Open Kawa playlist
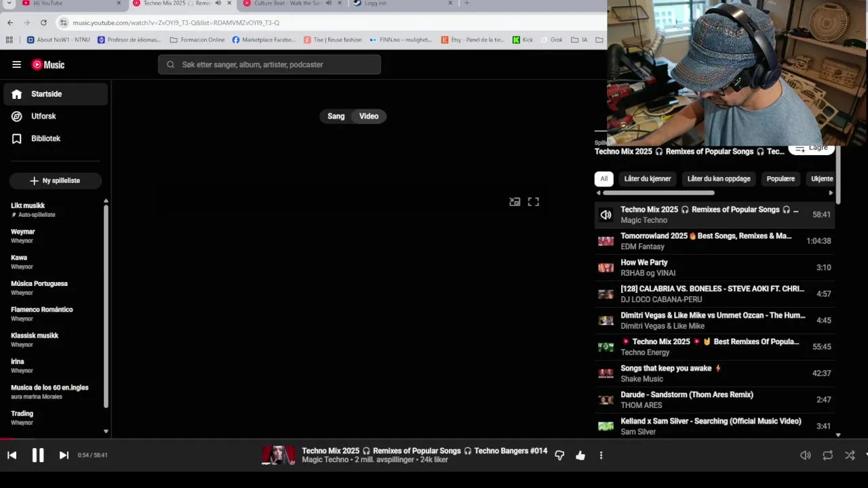 pyautogui.click(x=54, y=262)
